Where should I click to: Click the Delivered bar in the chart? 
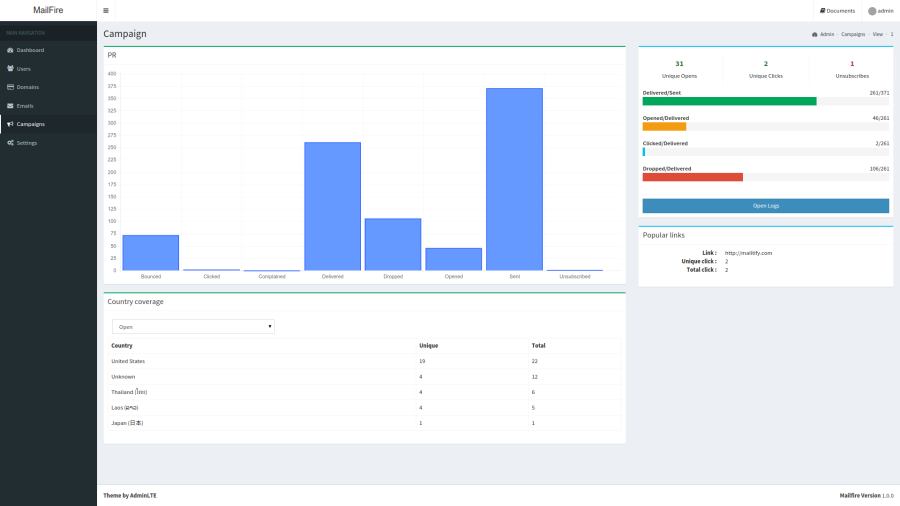(x=332, y=206)
